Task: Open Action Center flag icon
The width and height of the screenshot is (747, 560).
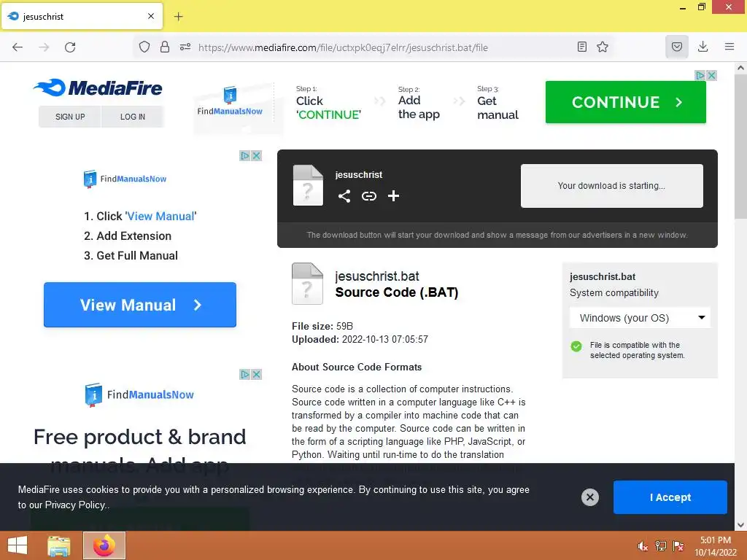Action: [678, 546]
